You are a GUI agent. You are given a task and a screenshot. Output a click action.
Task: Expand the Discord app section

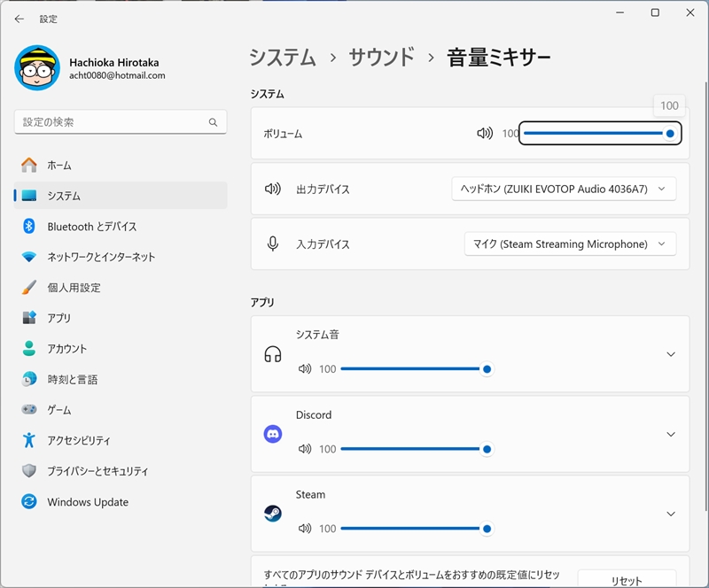670,434
